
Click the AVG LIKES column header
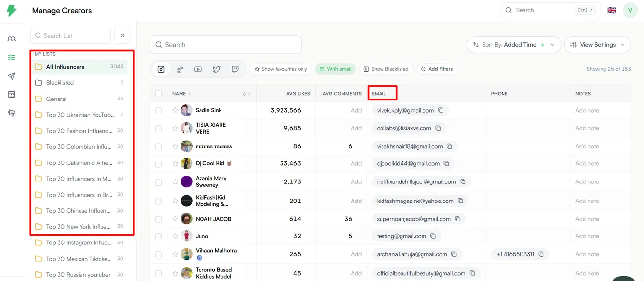298,94
